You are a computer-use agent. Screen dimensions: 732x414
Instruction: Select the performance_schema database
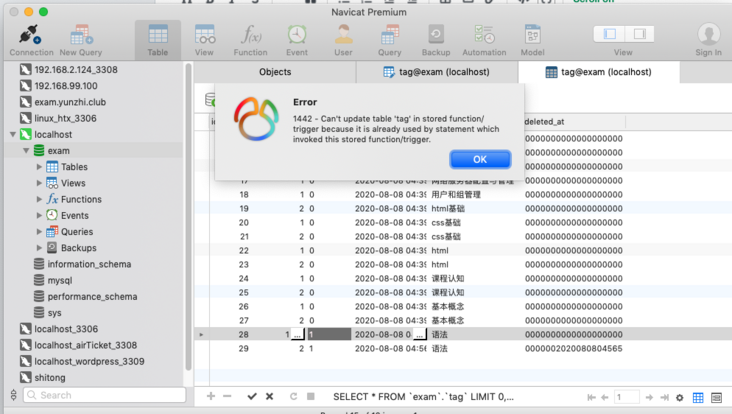(93, 297)
